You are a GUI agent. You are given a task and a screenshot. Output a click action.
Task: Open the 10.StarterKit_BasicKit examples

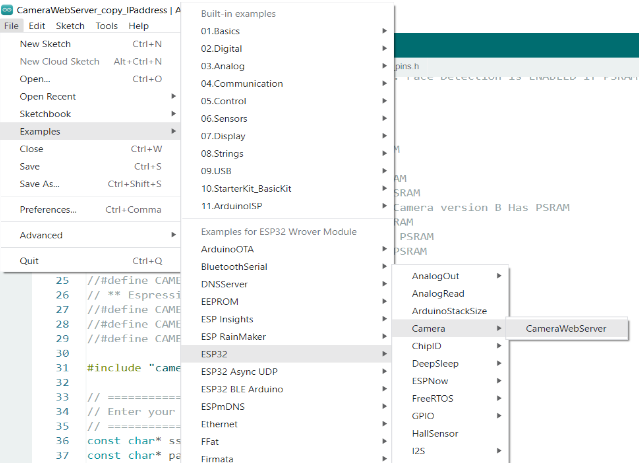click(x=246, y=189)
